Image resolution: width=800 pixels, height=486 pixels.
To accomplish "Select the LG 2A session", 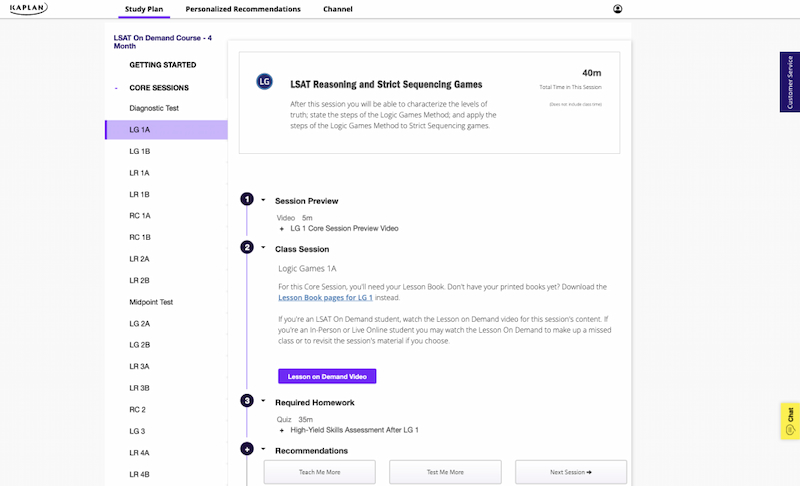I will (140, 323).
